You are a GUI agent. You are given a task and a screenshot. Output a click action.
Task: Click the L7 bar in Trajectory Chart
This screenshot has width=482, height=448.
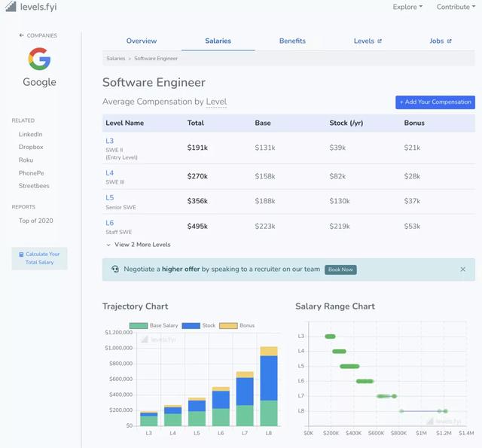245,399
